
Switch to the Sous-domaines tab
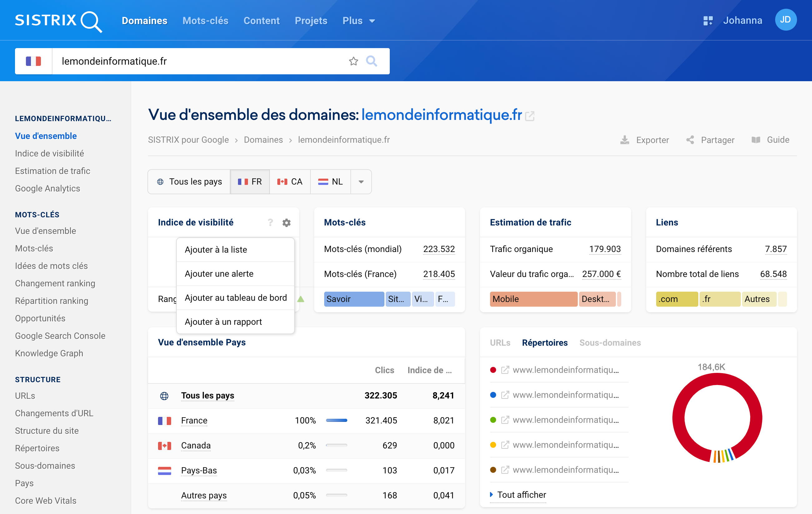pyautogui.click(x=610, y=343)
